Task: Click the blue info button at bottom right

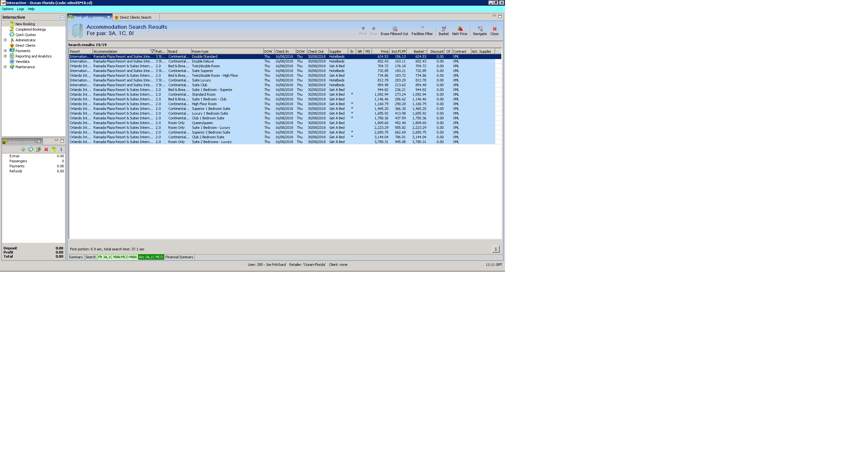Action: 495,249
